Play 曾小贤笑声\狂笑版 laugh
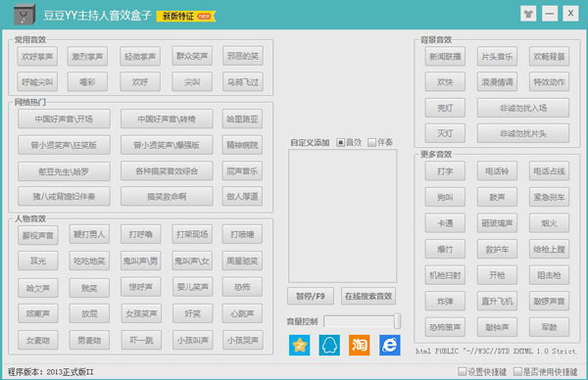Screen dimensions: 588x380 pos(64,145)
